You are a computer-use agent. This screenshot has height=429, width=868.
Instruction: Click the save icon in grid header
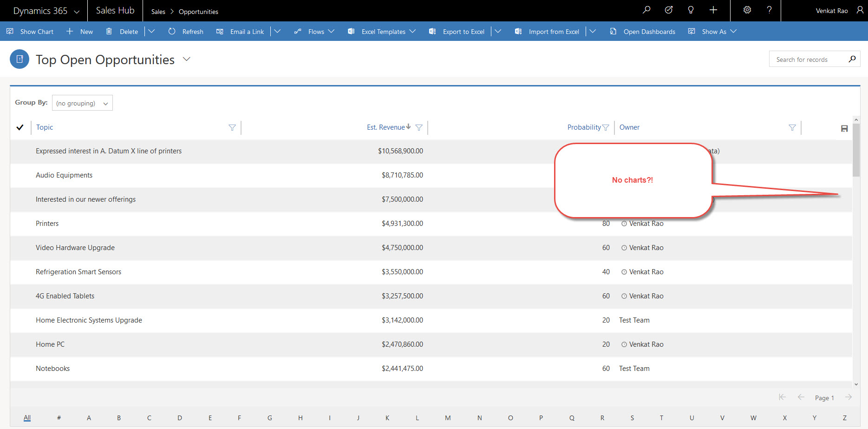pos(844,129)
